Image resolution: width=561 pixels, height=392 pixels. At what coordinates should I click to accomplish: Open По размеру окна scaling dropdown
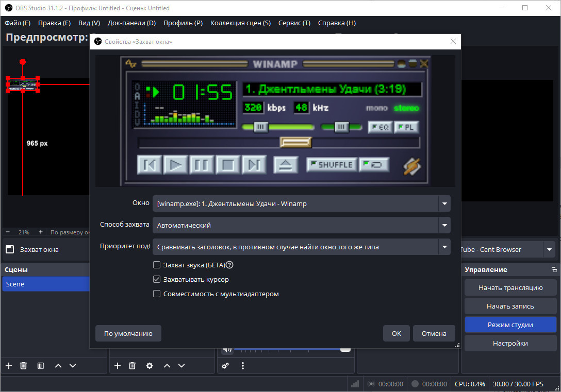[70, 232]
